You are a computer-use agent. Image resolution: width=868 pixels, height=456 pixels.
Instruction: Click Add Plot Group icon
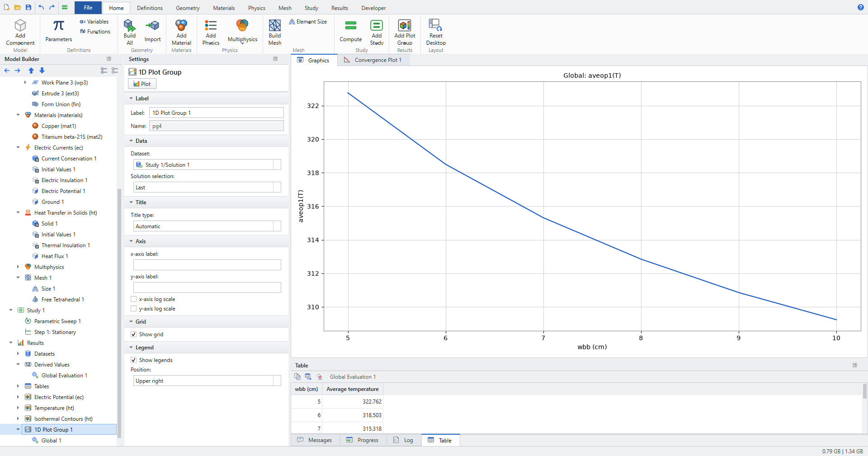click(x=405, y=25)
